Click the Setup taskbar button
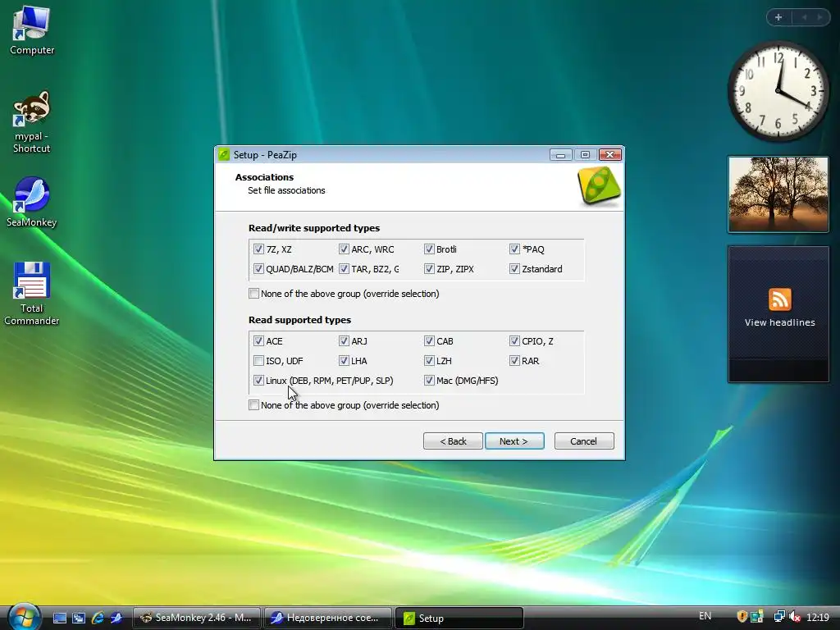Image resolution: width=840 pixels, height=630 pixels. pyautogui.click(x=459, y=619)
